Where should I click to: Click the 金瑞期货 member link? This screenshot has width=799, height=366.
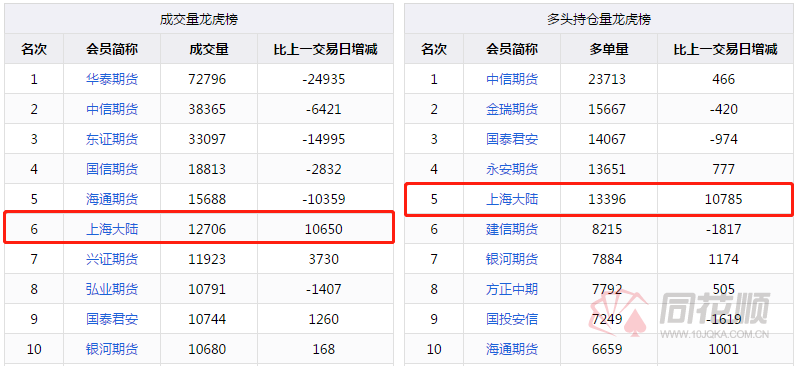512,109
